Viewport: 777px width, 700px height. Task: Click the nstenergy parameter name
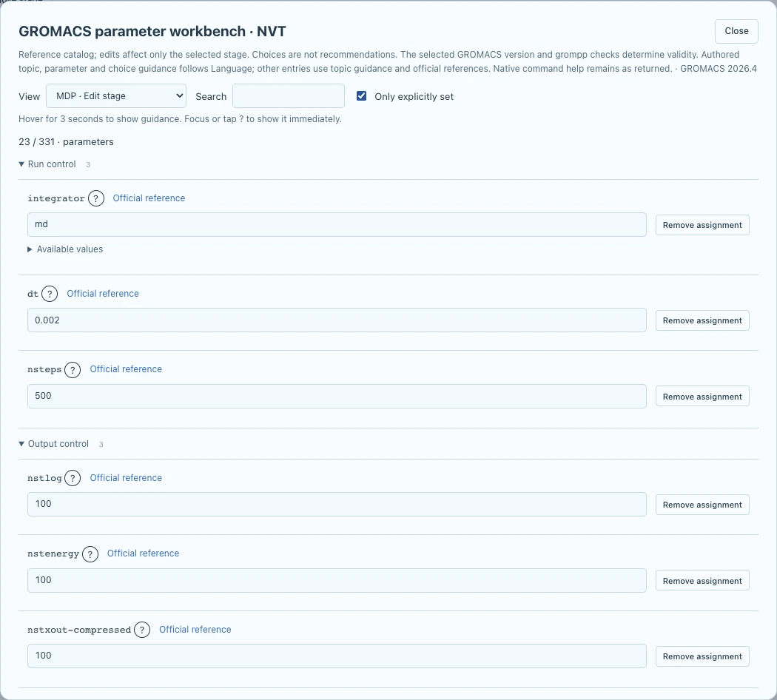coord(53,553)
